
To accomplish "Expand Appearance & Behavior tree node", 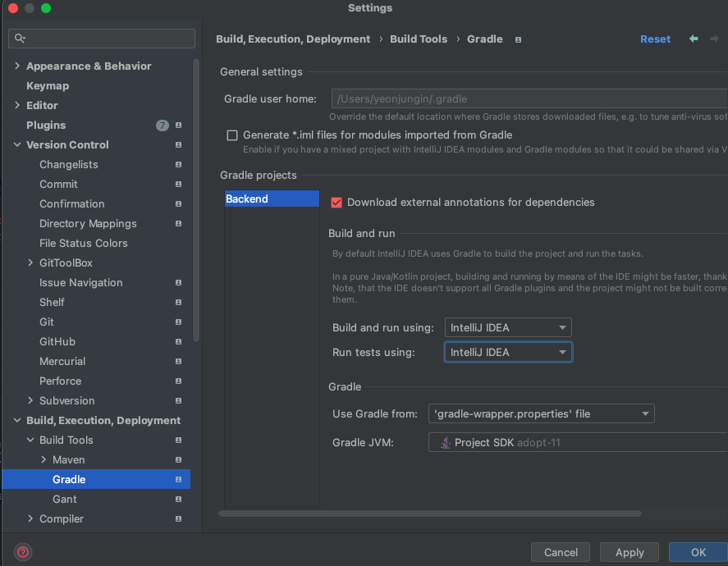I will (x=17, y=66).
